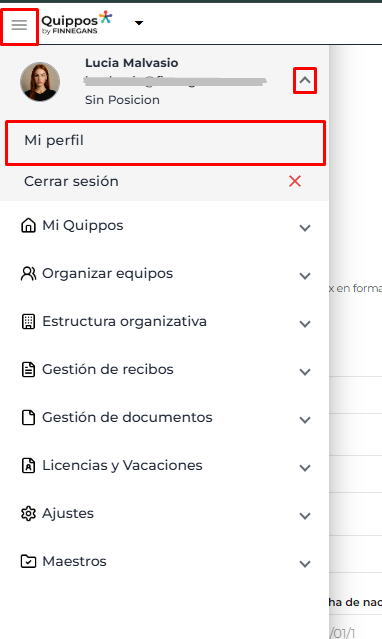Open Mi perfil menu entry

(x=165, y=143)
